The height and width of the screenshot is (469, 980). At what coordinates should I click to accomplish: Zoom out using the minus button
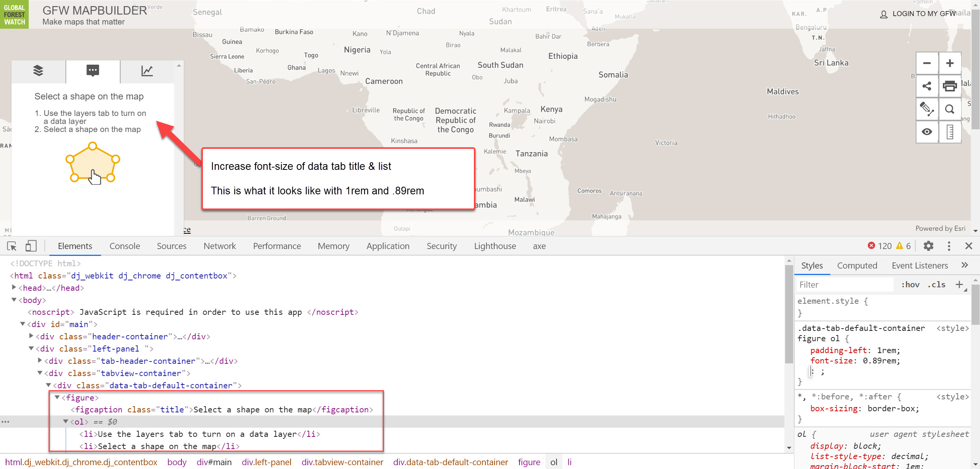click(x=927, y=63)
